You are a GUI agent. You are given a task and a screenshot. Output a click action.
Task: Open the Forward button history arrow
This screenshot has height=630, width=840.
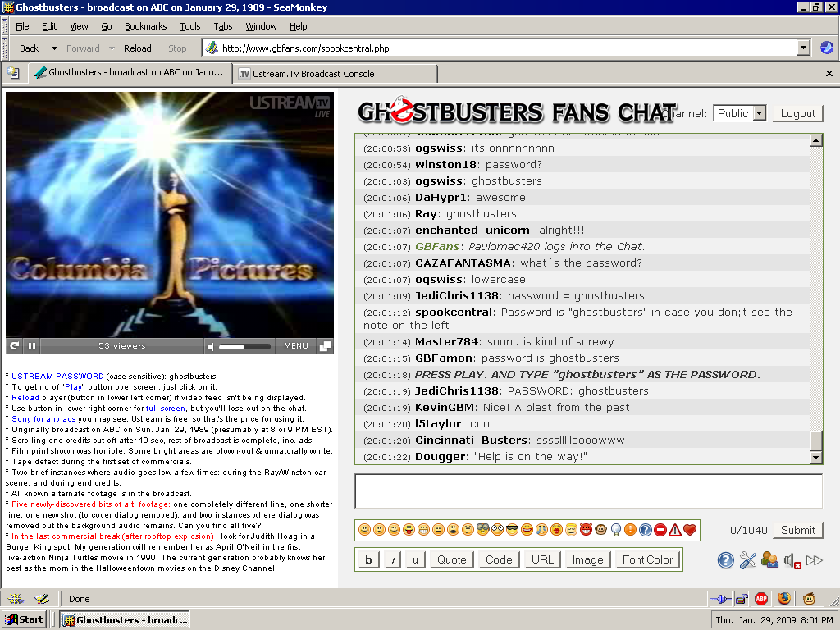[112, 48]
